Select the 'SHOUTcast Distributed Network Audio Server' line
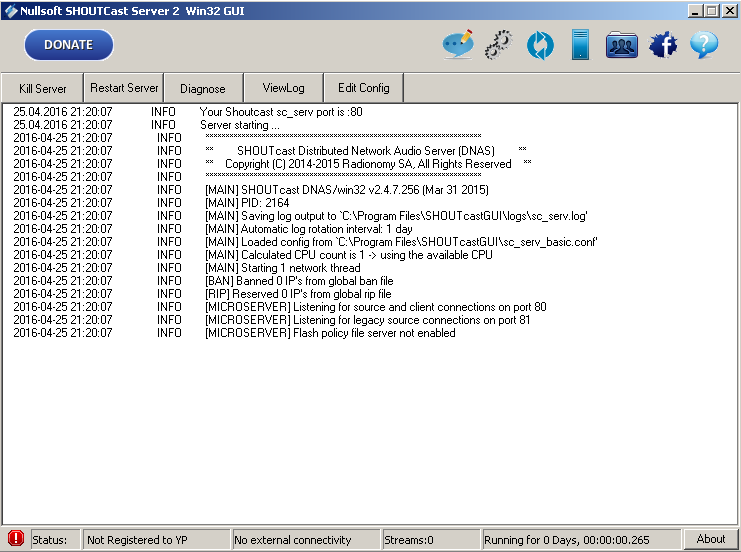 270,151
